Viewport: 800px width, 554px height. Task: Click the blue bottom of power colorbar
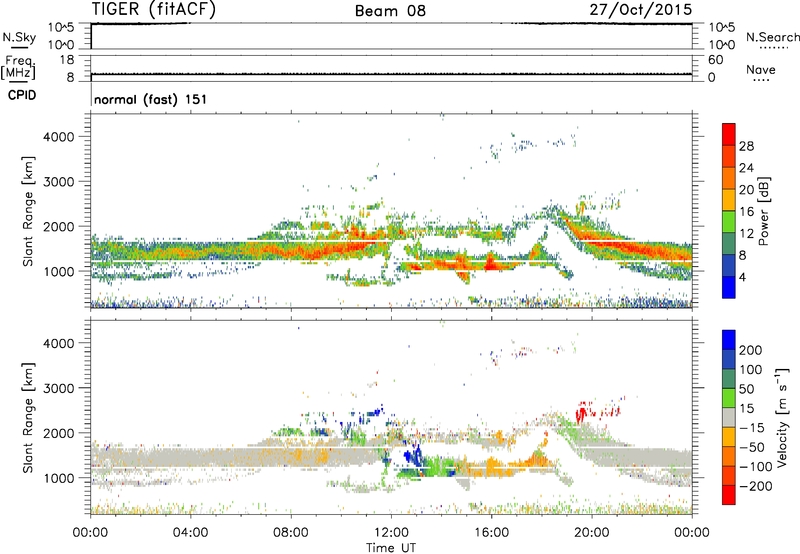click(729, 287)
